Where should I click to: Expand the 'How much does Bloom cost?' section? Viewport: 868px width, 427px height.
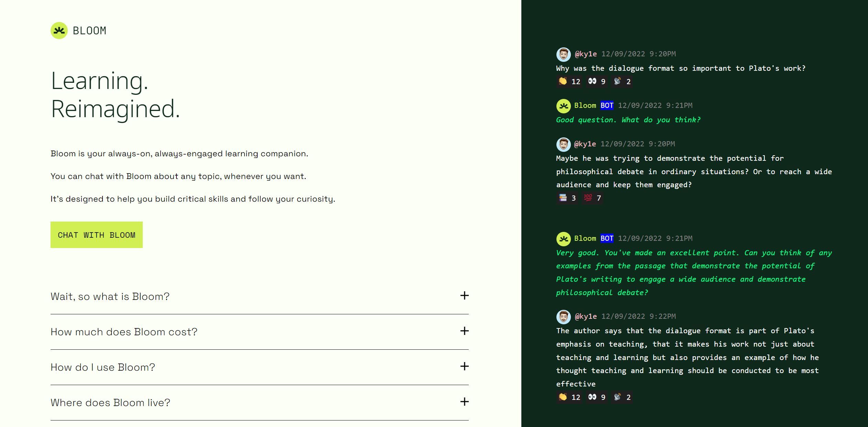click(465, 332)
